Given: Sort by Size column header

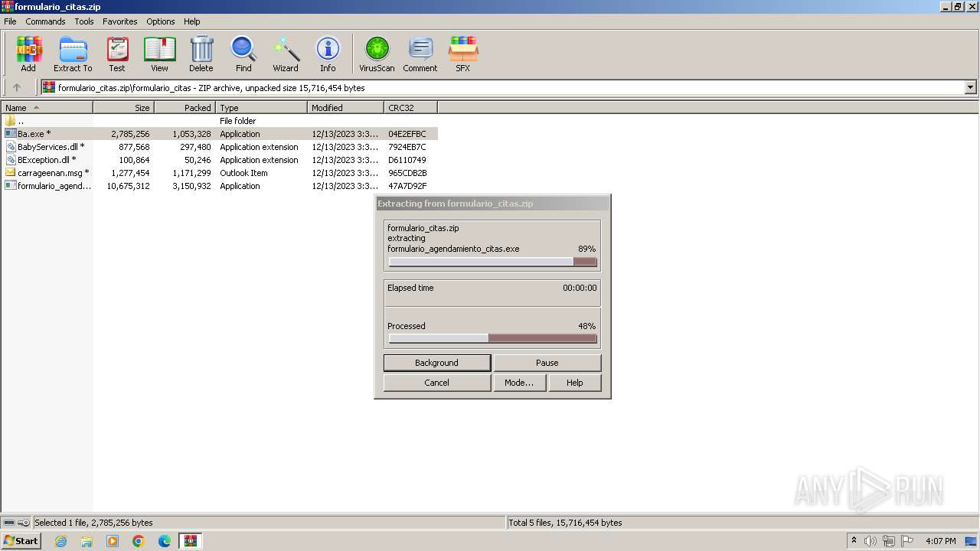Looking at the screenshot, I should [x=124, y=108].
